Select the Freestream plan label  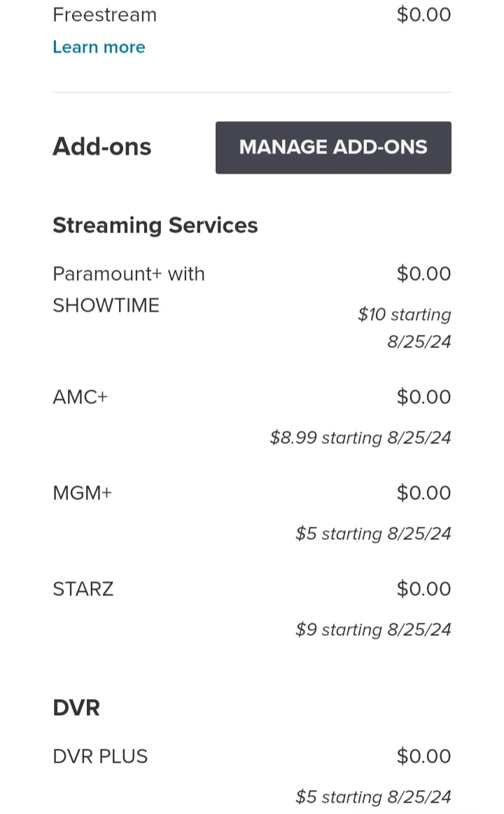click(x=105, y=15)
